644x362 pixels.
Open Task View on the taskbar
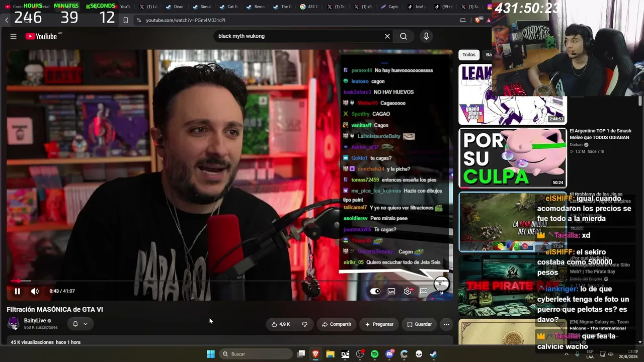point(301,354)
